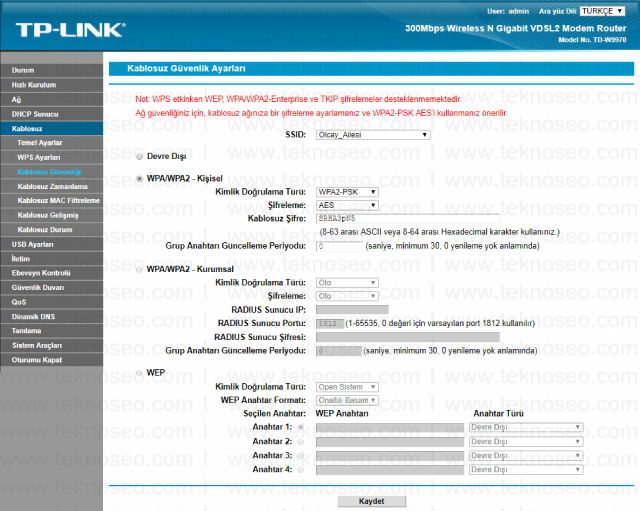The width and height of the screenshot is (640, 511).
Task: Select the WPA/WPA2 - Kurumsal radio button
Action: pos(140,269)
